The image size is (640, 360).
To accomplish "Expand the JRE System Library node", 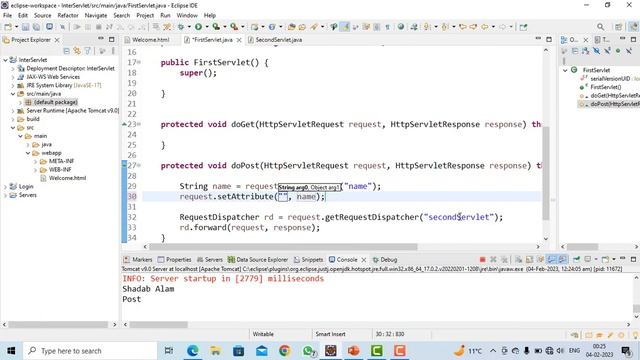I will click(13, 86).
